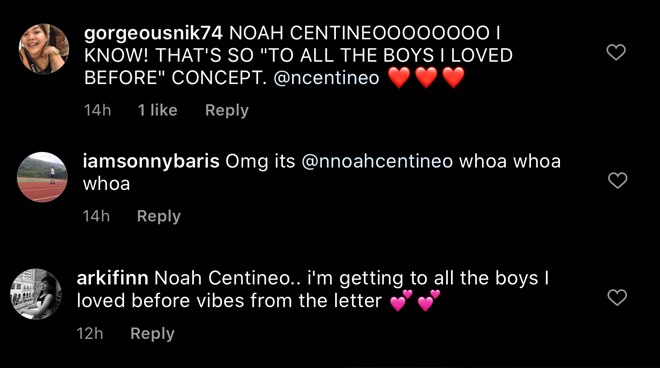Reply to gorgeousnik74's comment

[x=227, y=110]
